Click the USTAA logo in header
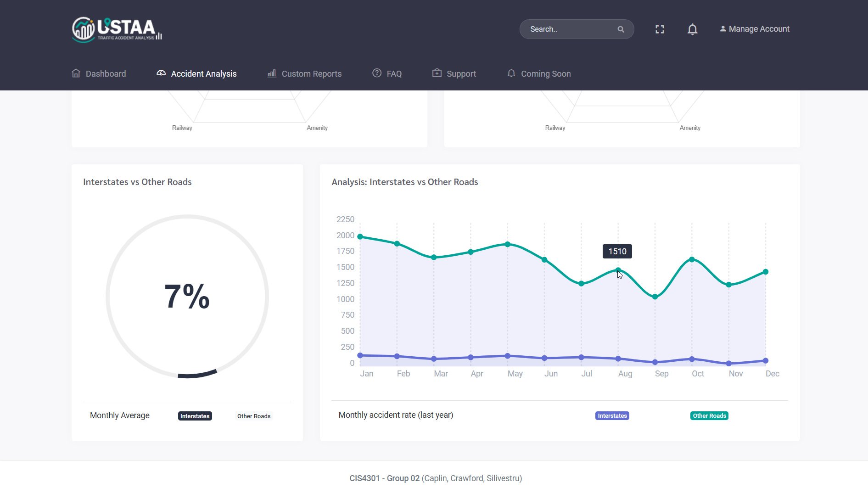Viewport: 868px width, 488px height. coord(117,29)
